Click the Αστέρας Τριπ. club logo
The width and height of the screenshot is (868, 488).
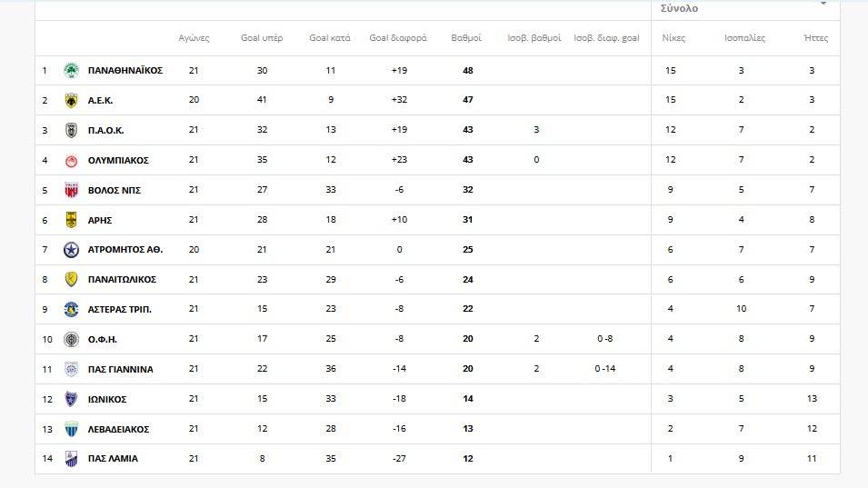71,309
